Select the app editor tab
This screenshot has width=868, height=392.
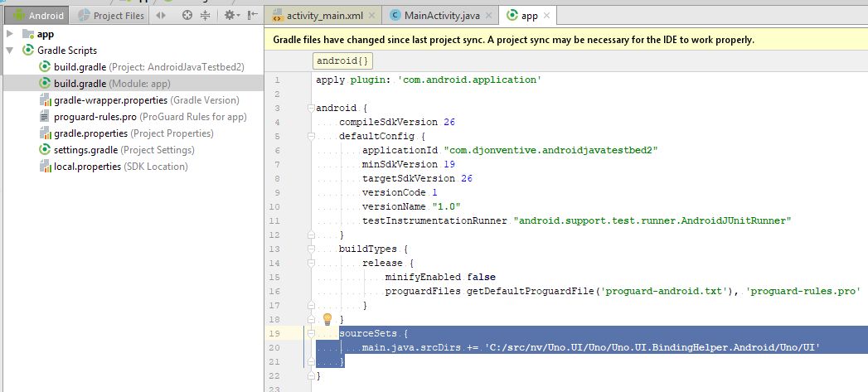point(527,16)
